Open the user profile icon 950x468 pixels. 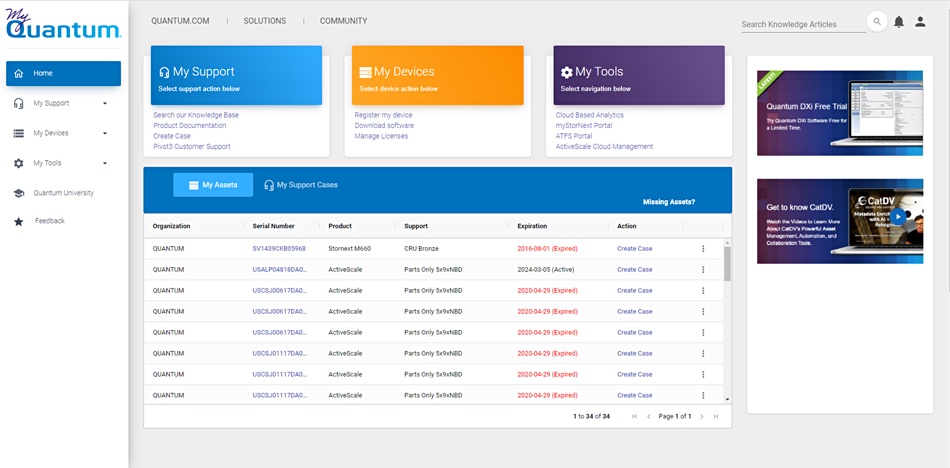[920, 22]
